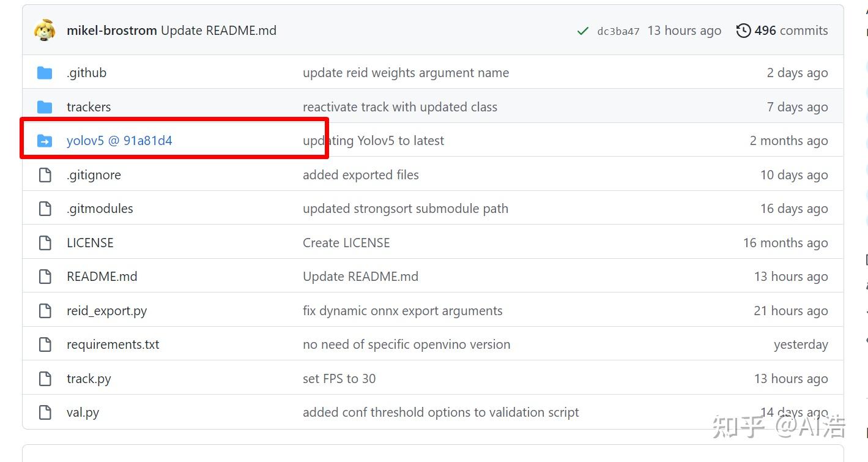
Task: Click the commit history clock icon
Action: pos(743,31)
